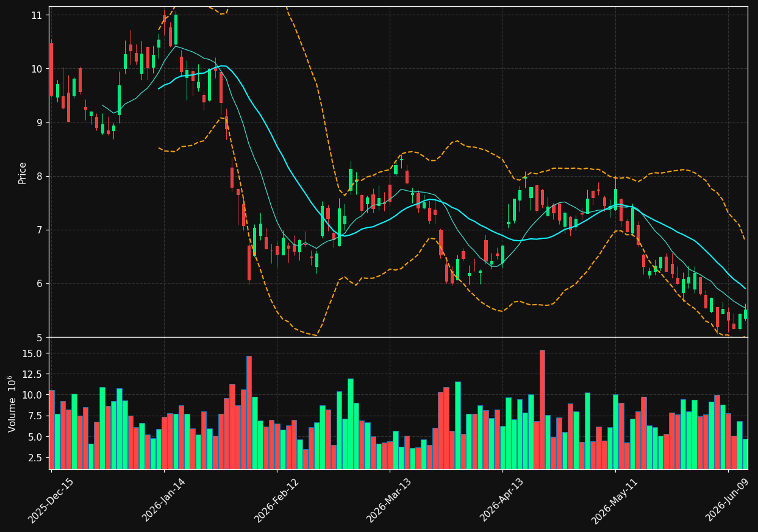Click the tallest red bar in the volume panel
The height and width of the screenshot is (532, 758).
[x=542, y=410]
